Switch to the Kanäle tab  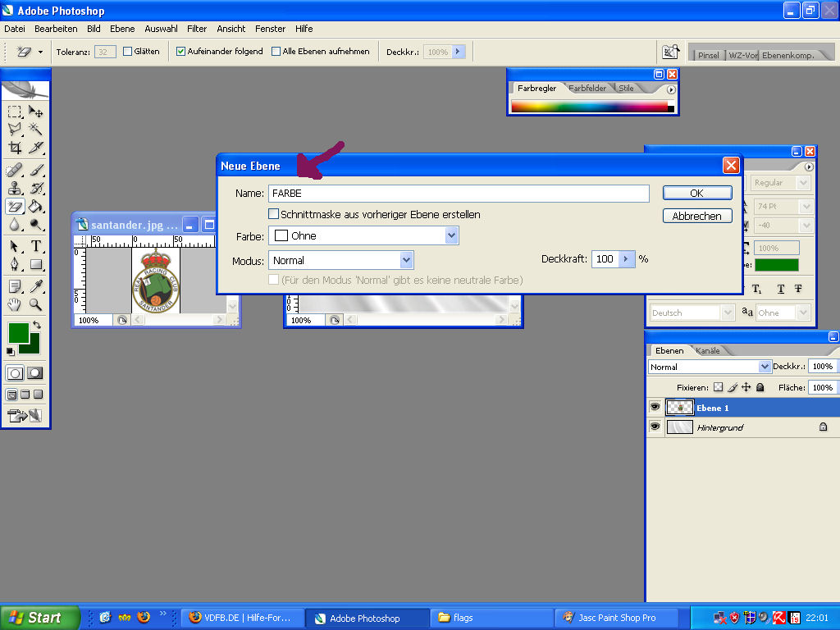click(707, 351)
